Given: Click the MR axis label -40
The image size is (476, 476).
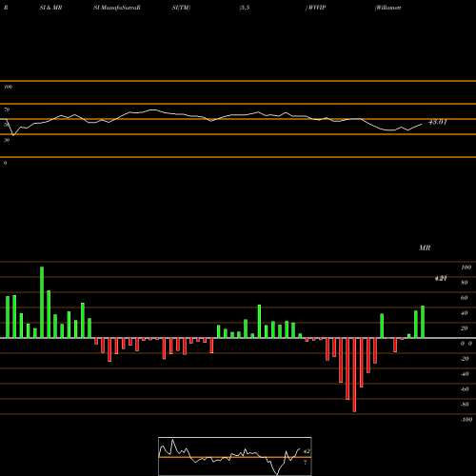Looking at the screenshot, I should coord(465,374).
